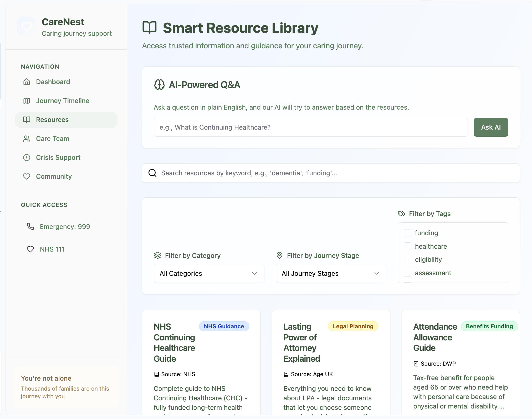Image resolution: width=532 pixels, height=419 pixels.
Task: Check the healthcare tag filter
Action: point(407,246)
